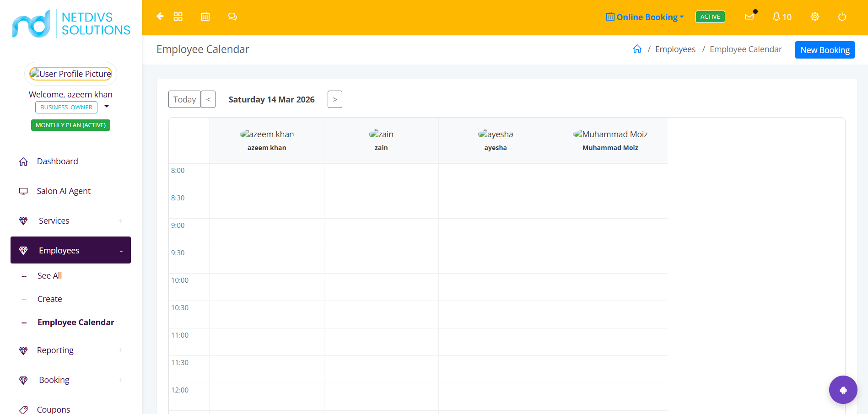The height and width of the screenshot is (414, 868).
Task: Click the Today button
Action: pyautogui.click(x=184, y=99)
